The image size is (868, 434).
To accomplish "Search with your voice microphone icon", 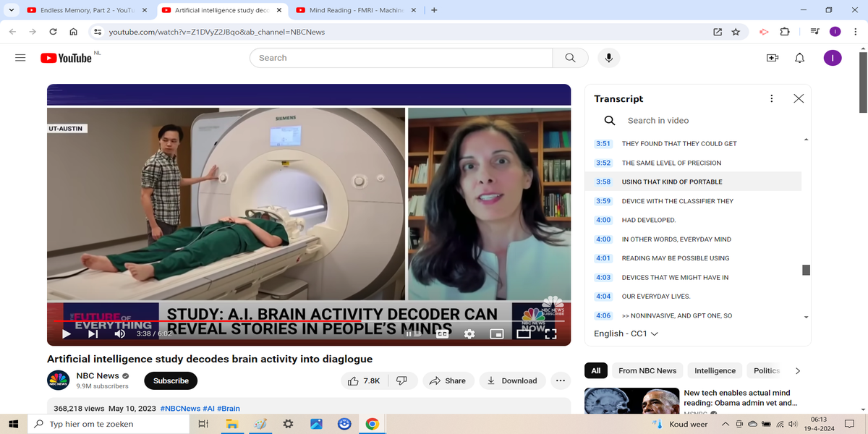I will pyautogui.click(x=608, y=58).
